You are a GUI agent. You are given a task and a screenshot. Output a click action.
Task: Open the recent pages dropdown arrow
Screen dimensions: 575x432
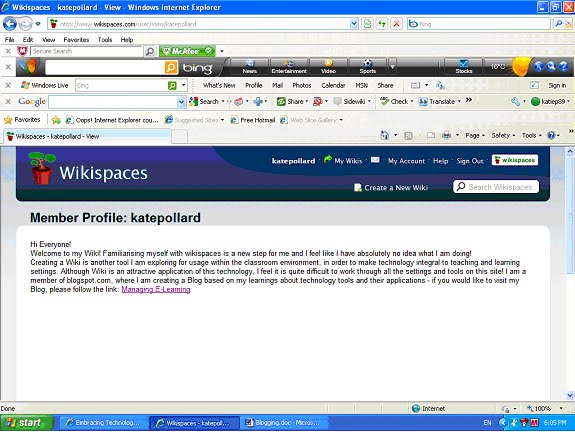38,24
